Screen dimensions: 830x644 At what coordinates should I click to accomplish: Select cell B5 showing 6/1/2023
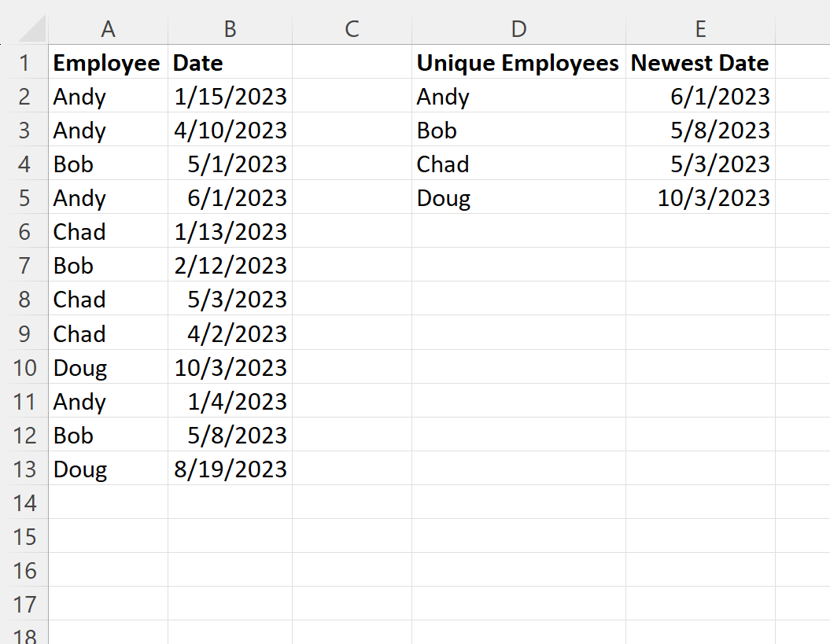pyautogui.click(x=230, y=198)
